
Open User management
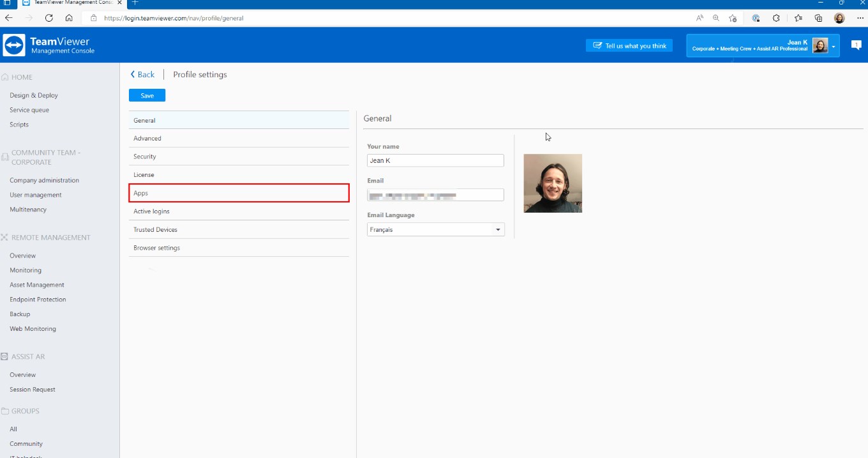[36, 195]
